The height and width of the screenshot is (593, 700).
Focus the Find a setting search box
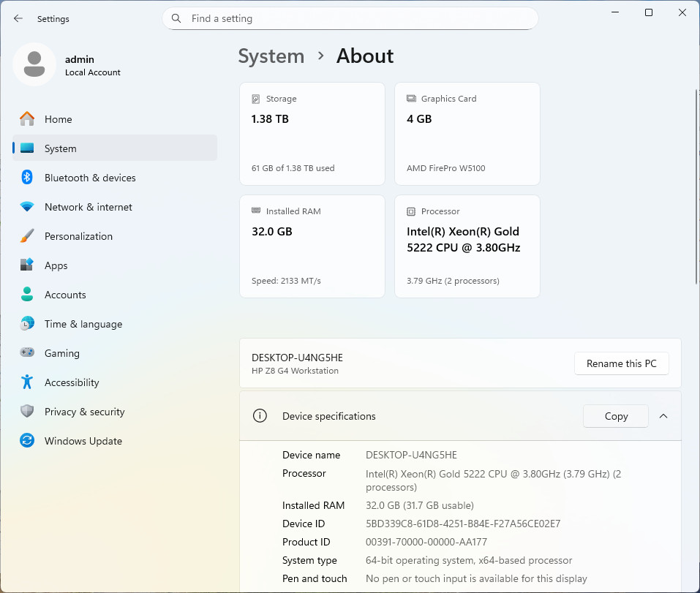tap(350, 18)
